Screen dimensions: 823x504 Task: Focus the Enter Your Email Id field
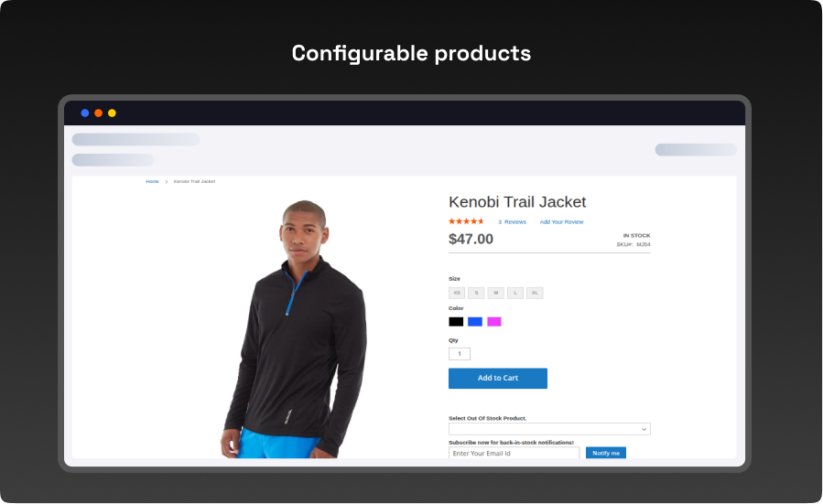514,453
